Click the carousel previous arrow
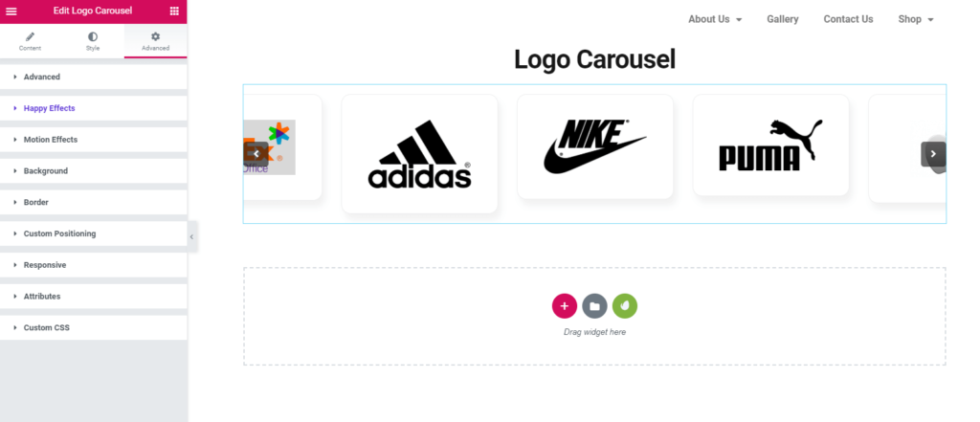Image resolution: width=980 pixels, height=422 pixels. coord(256,153)
